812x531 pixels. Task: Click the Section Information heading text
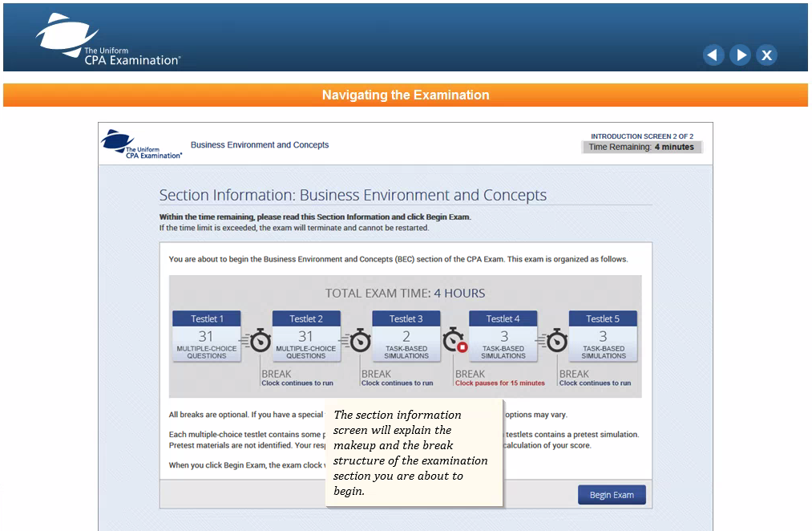(353, 195)
